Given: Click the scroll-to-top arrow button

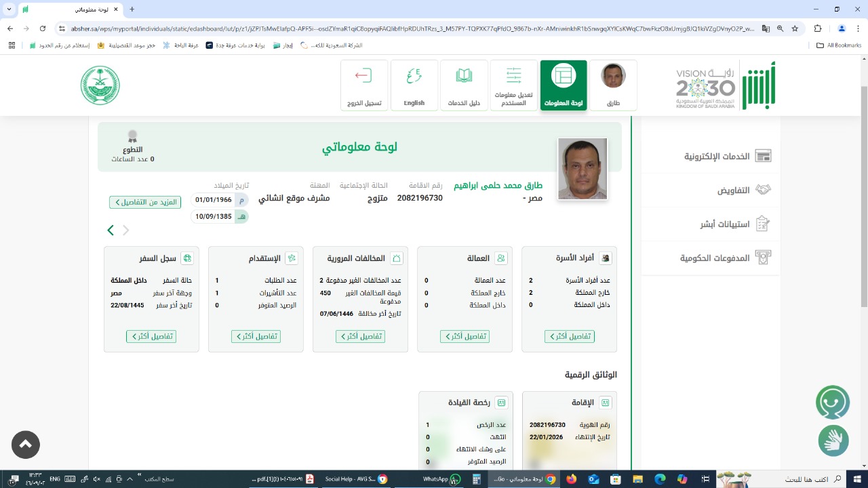Looking at the screenshot, I should click(26, 445).
